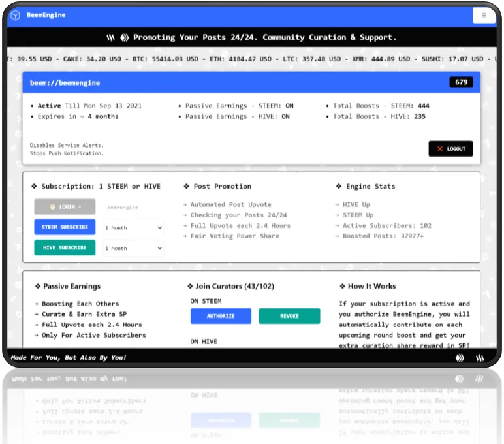This screenshot has height=444, width=504.
Task: Click the Steem icon in footer bar
Action: click(480, 358)
